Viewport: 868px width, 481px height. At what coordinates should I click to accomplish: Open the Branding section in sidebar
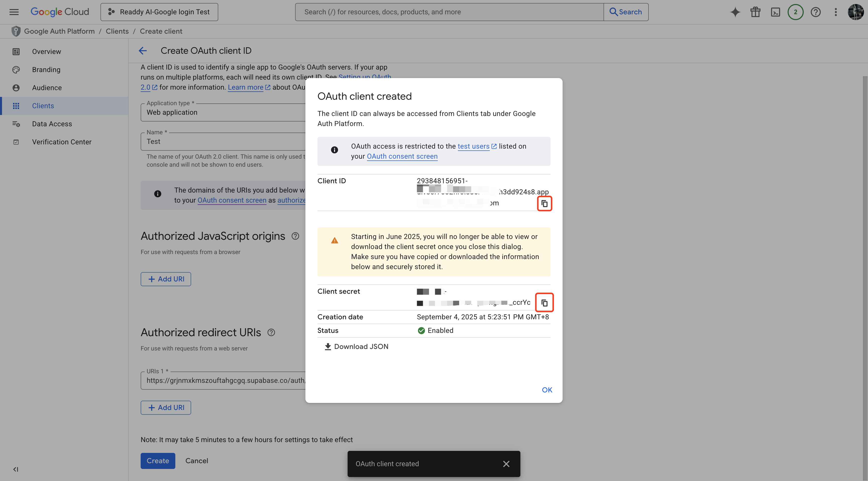pyautogui.click(x=46, y=70)
